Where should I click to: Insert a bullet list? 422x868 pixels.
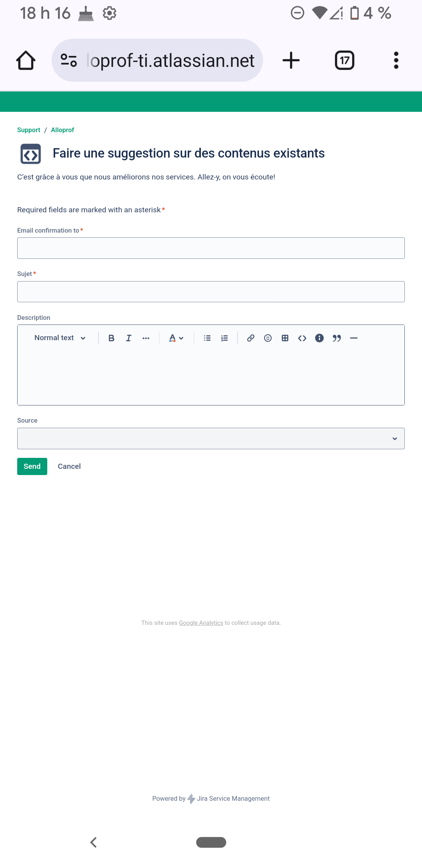point(207,338)
